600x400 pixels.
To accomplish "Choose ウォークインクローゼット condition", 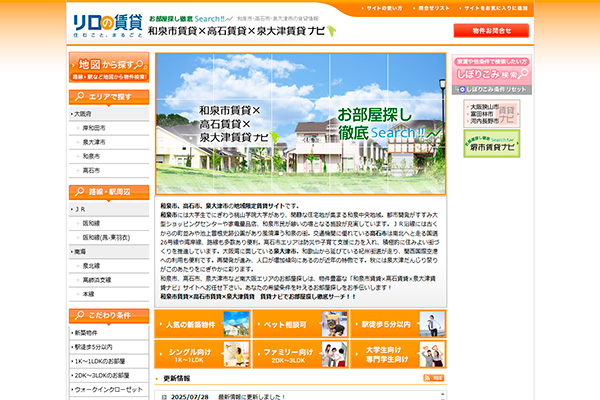I will (109, 389).
